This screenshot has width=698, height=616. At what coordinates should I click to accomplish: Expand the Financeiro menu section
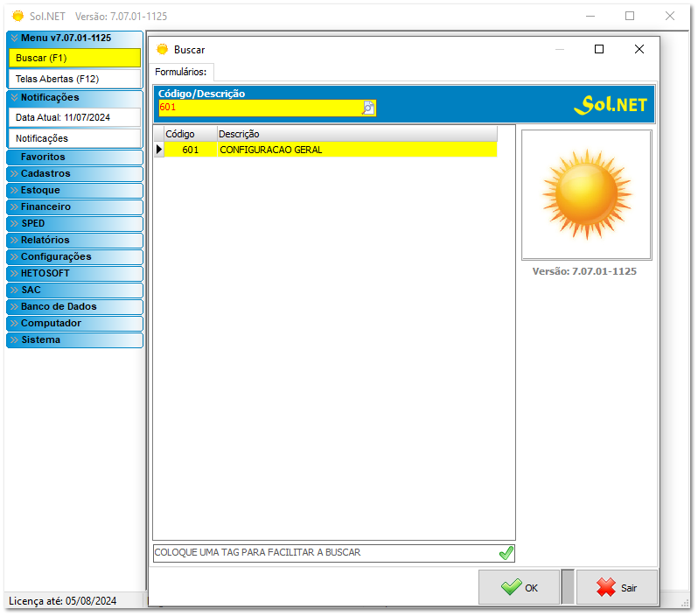pyautogui.click(x=73, y=207)
